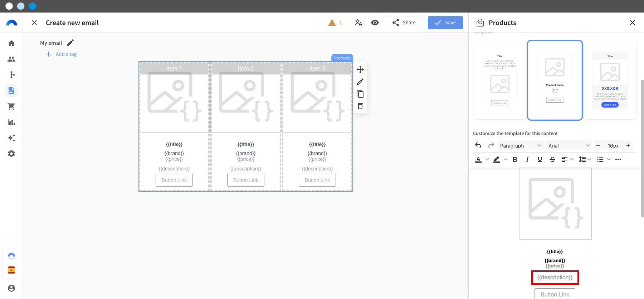Edit the My email name pencil

pyautogui.click(x=70, y=43)
